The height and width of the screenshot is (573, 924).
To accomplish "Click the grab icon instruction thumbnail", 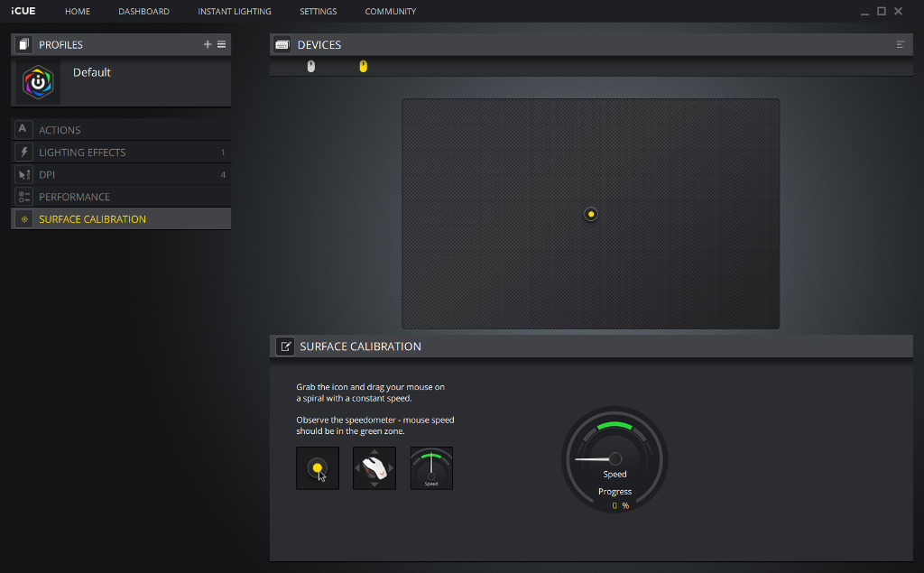I will [x=318, y=468].
